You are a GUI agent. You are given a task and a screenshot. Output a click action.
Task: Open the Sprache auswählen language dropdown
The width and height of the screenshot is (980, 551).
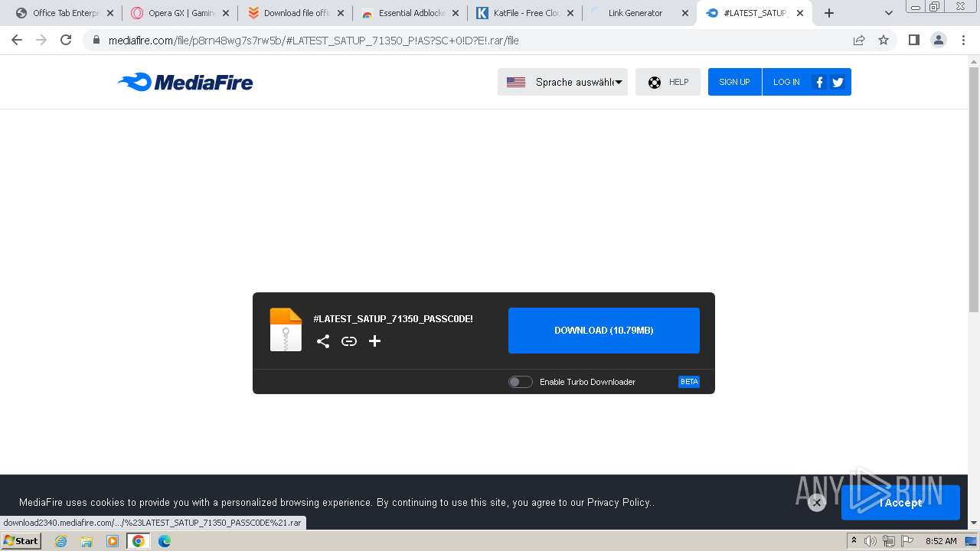[563, 82]
